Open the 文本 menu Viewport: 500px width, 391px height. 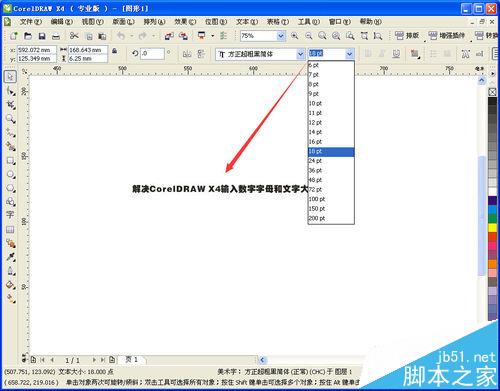(247, 22)
